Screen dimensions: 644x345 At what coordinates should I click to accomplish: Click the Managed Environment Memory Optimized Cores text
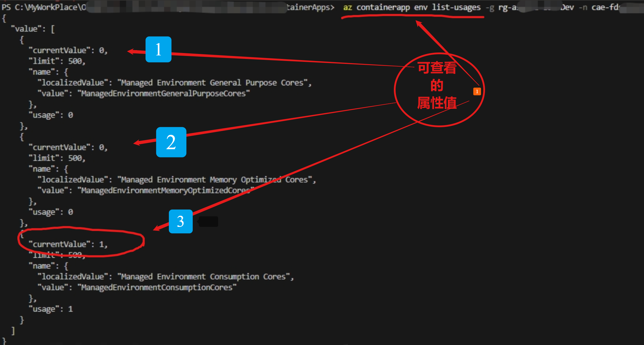coord(214,180)
